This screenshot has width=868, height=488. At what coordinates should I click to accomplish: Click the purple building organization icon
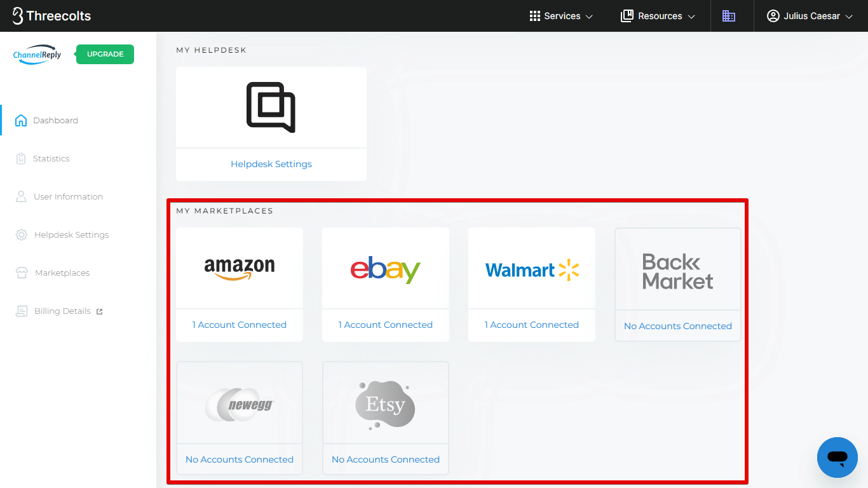pyautogui.click(x=729, y=16)
